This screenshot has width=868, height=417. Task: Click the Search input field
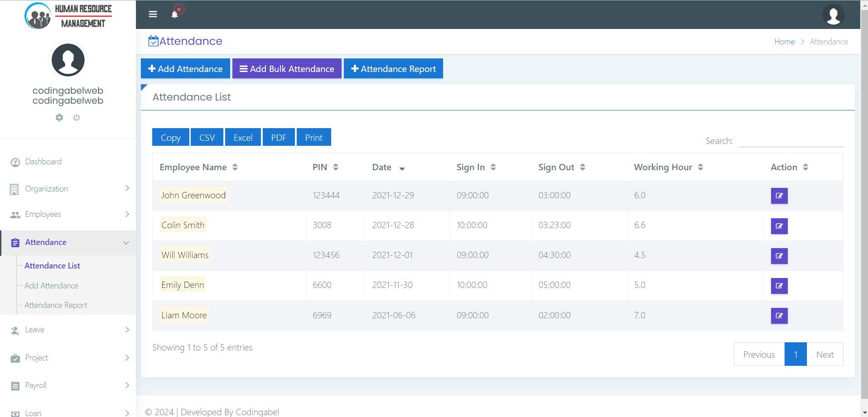[x=791, y=141]
